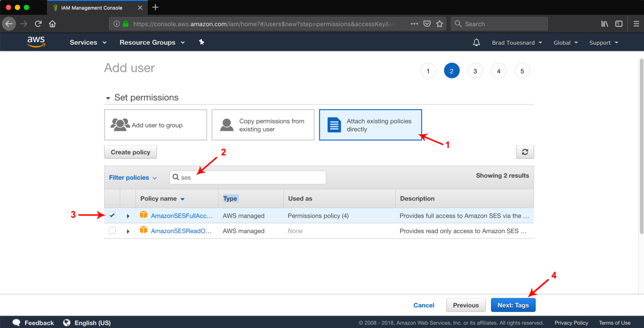Image resolution: width=644 pixels, height=328 pixels.
Task: Show site information icon in the address bar
Action: tap(117, 24)
